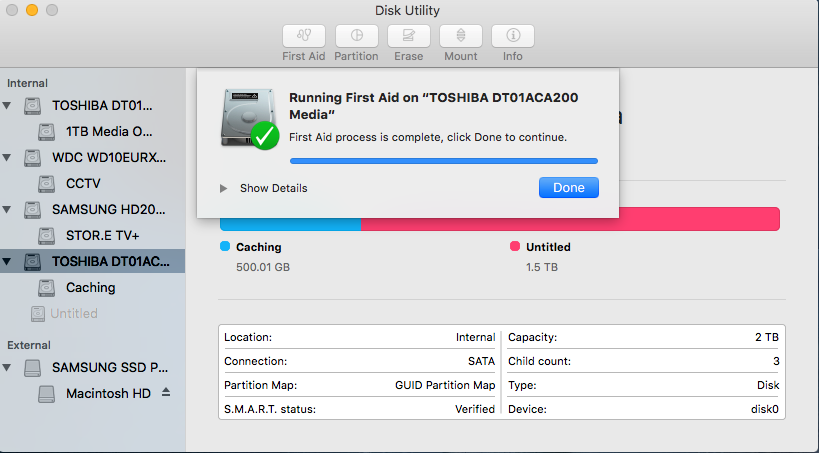Click the Internal sidebar section header

(27, 83)
